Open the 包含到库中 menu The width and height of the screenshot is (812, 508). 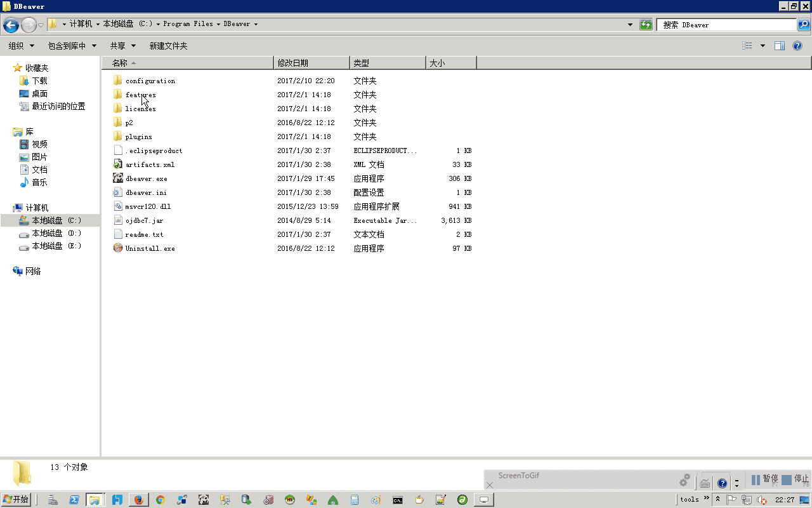point(72,46)
